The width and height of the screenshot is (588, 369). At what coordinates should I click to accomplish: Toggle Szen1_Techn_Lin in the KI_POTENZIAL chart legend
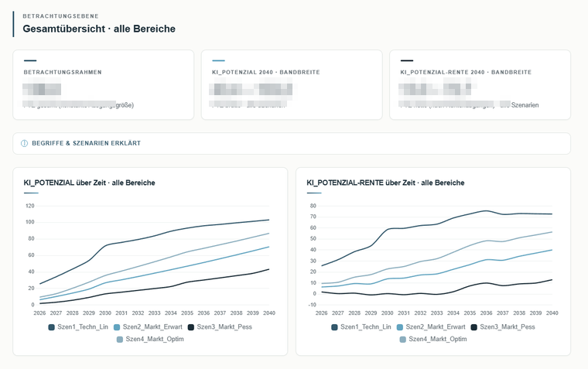[78, 327]
